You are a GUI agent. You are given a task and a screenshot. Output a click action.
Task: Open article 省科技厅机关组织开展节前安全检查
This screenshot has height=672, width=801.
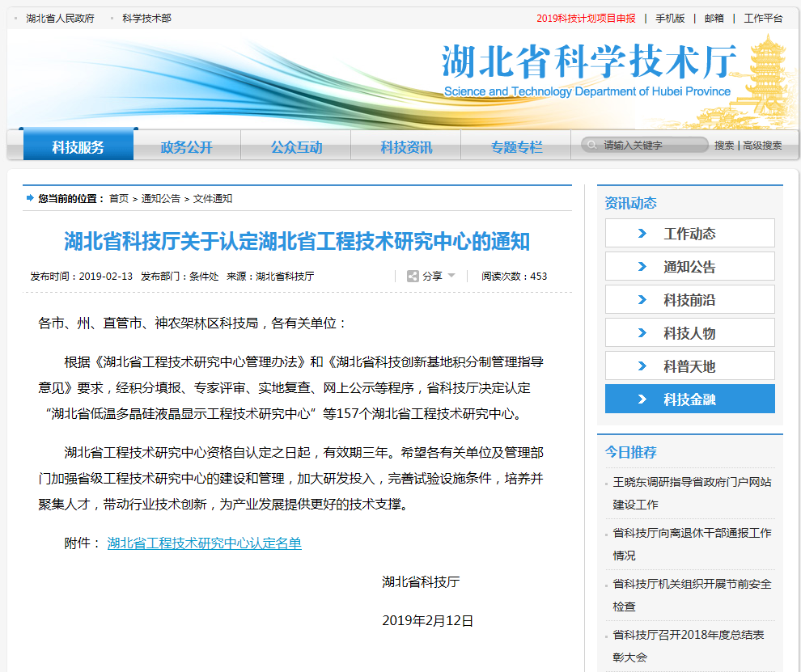click(693, 595)
